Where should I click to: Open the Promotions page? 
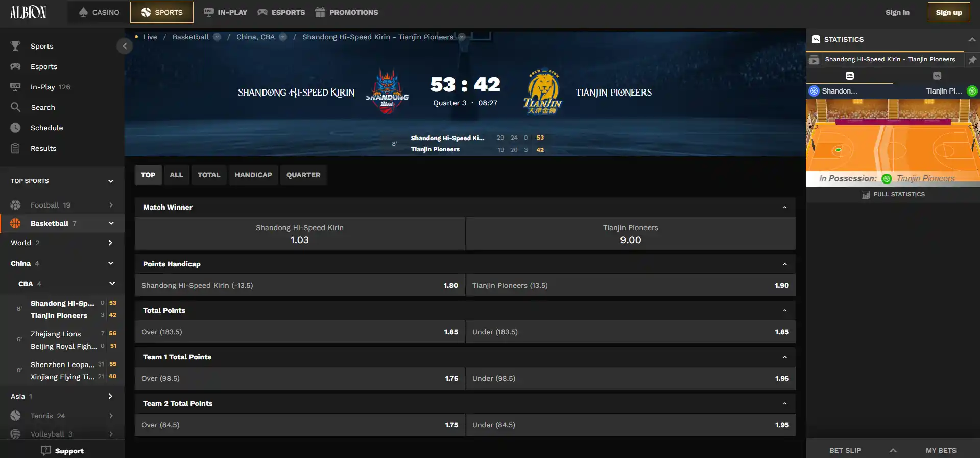point(347,12)
